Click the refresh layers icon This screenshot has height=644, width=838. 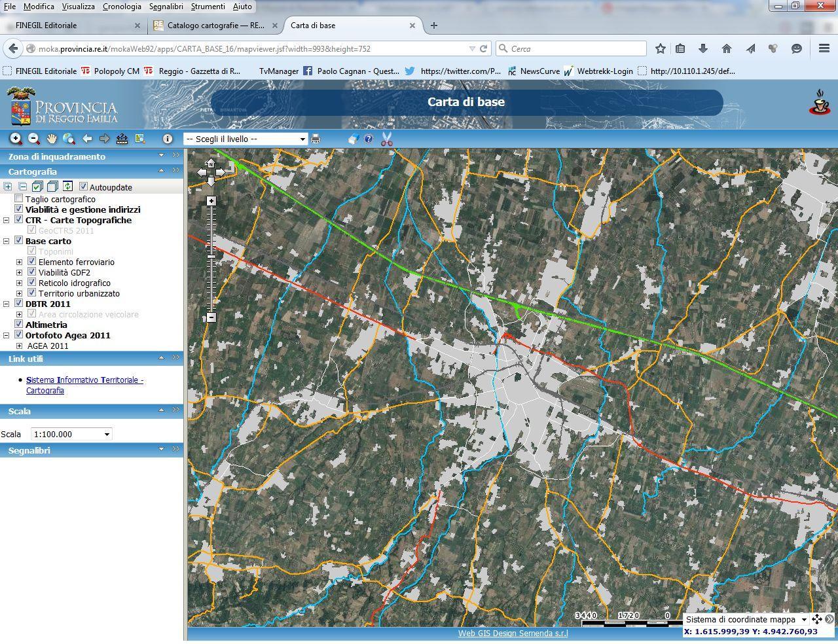click(67, 187)
